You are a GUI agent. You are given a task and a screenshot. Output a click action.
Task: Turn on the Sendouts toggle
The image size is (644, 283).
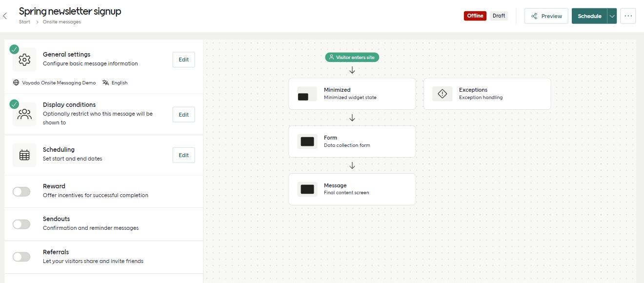point(21,224)
